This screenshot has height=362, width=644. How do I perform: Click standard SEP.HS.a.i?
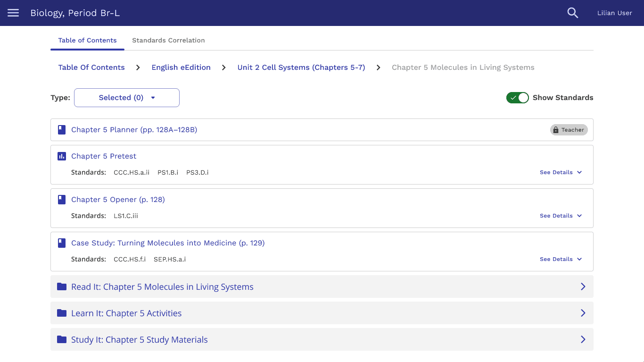[170, 259]
